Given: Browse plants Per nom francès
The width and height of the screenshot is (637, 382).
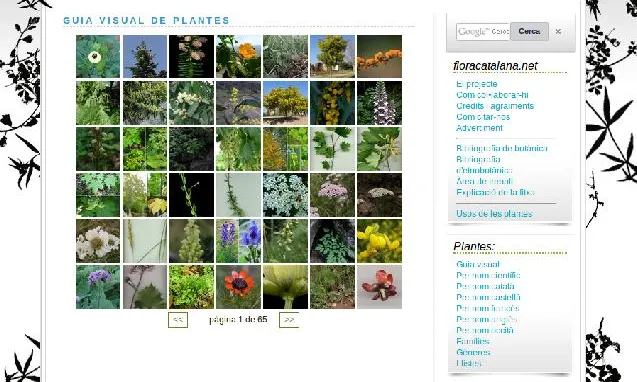Looking at the screenshot, I should (x=488, y=308).
